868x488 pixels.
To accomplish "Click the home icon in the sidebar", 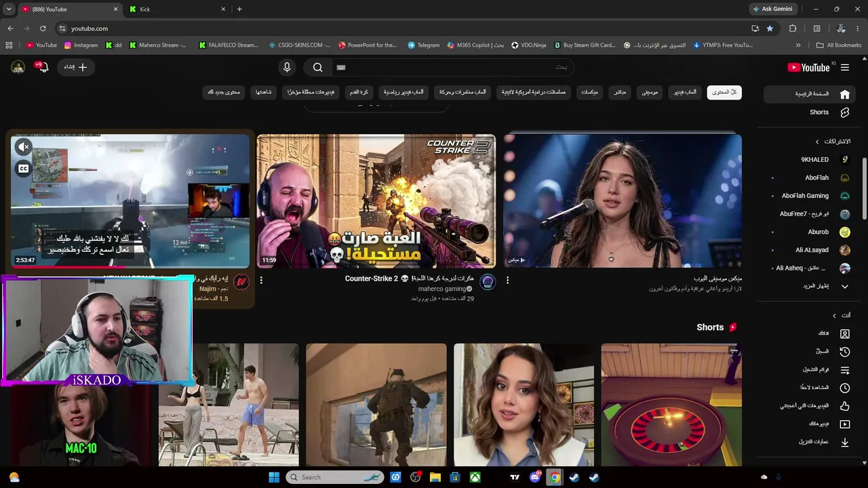I will click(x=845, y=94).
